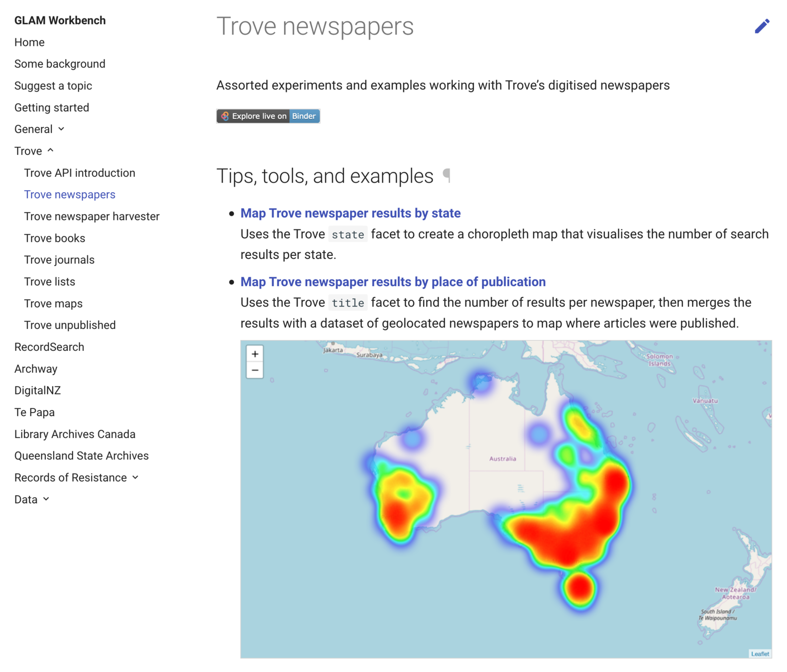Click the Jakarta label on map
This screenshot has width=787, height=672.
point(333,350)
